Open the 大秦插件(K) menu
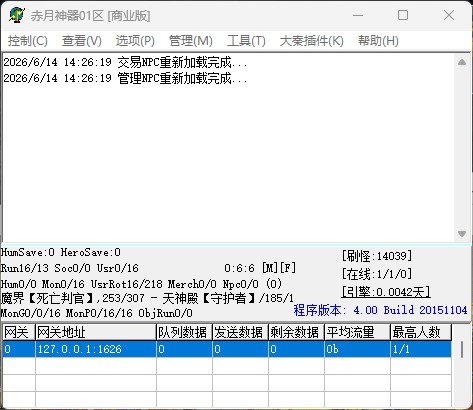 312,41
